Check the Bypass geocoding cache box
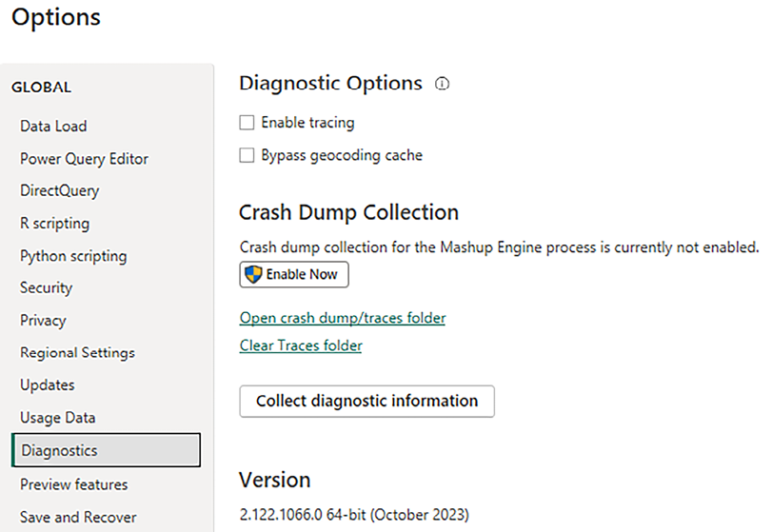Viewport: 772px width, 532px height. pyautogui.click(x=247, y=155)
